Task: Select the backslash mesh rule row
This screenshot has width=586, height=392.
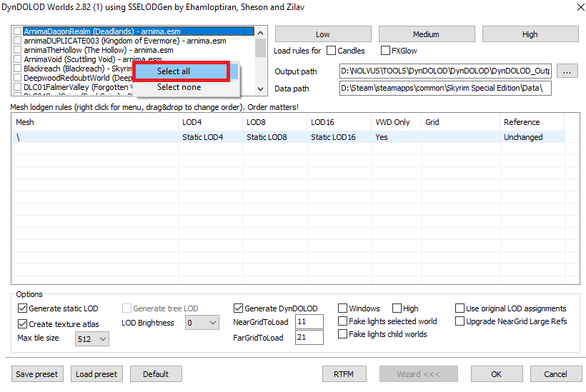Action: click(x=288, y=137)
